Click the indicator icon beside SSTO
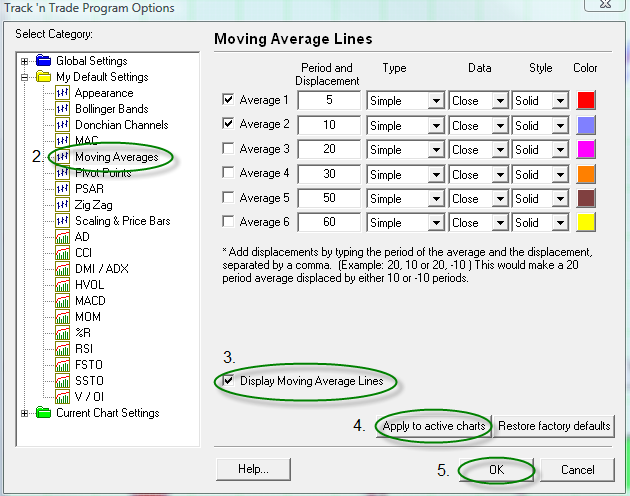 62,381
